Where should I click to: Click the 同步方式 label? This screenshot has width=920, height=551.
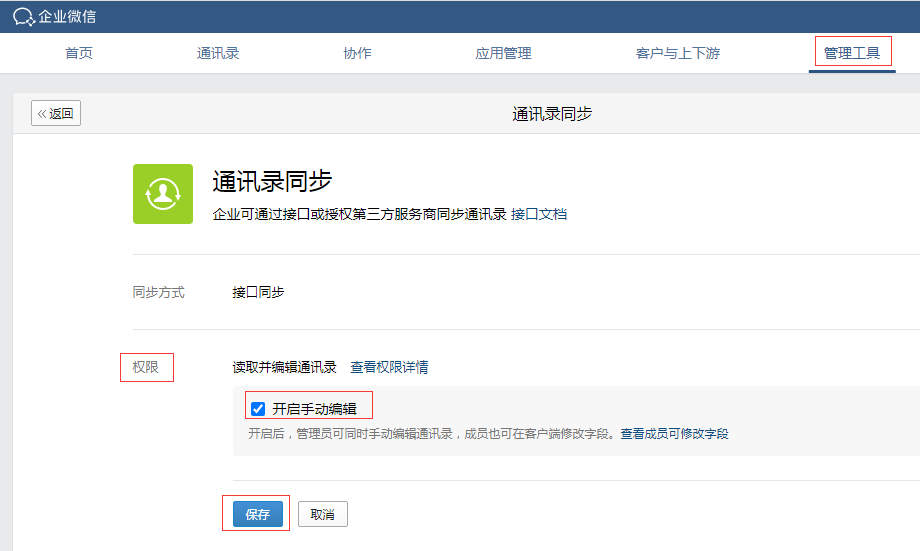tap(158, 292)
